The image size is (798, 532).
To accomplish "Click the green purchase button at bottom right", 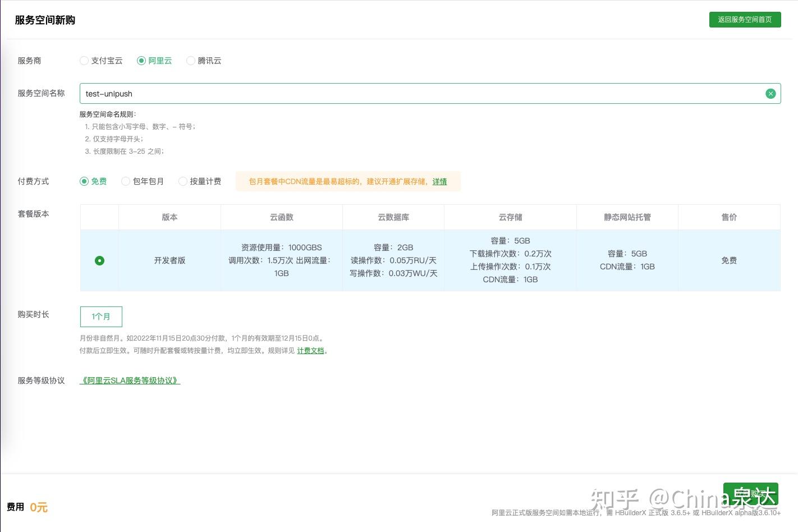I will (751, 495).
